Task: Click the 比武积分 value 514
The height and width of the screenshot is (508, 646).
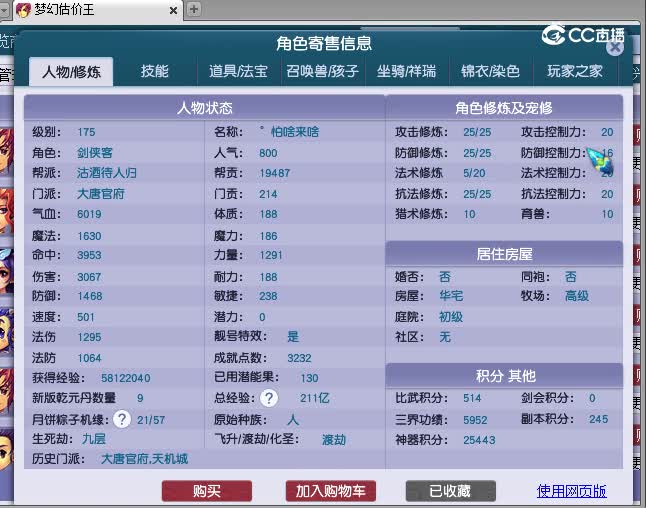Action: tap(472, 398)
